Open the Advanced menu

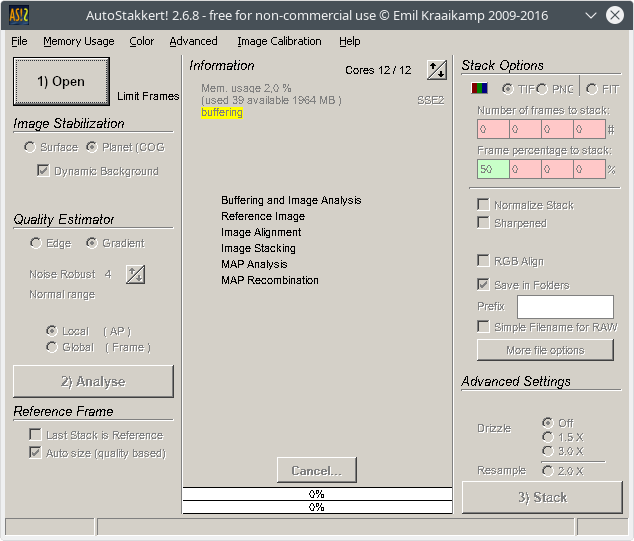pos(193,41)
